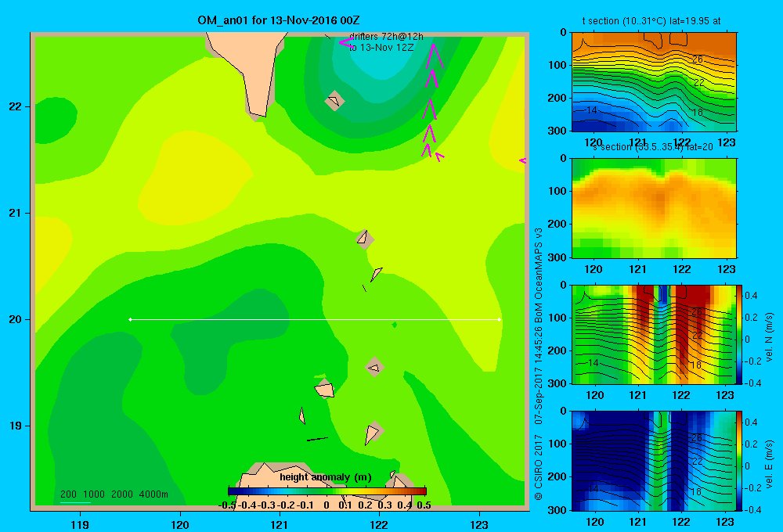Click latitude label 20 on main map axis
The height and width of the screenshot is (532, 783).
tap(15, 319)
